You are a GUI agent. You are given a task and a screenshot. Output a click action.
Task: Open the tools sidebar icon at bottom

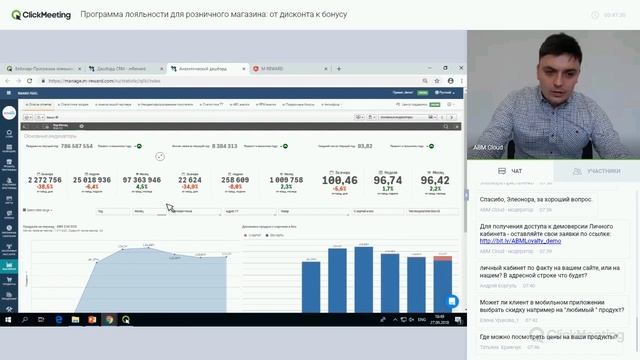9,309
